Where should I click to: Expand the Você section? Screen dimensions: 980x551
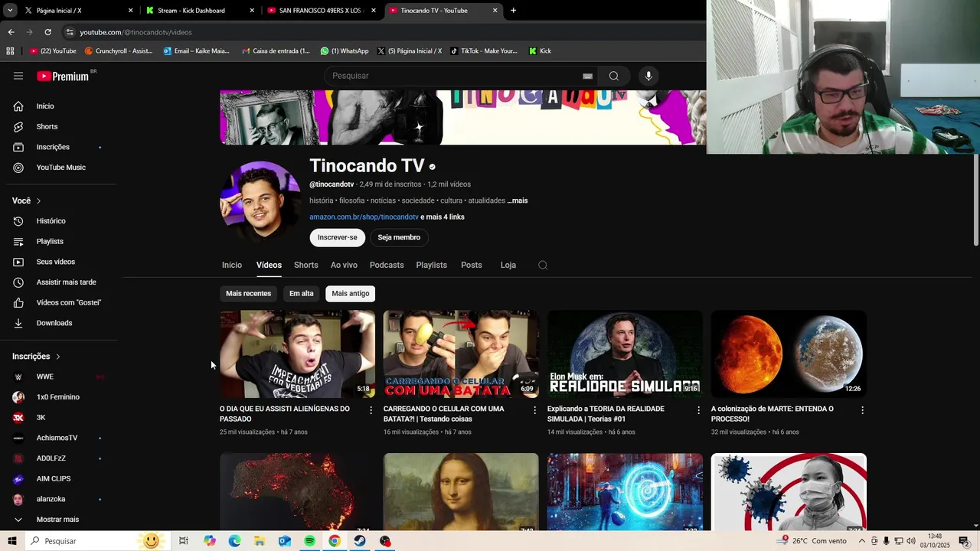pos(27,201)
